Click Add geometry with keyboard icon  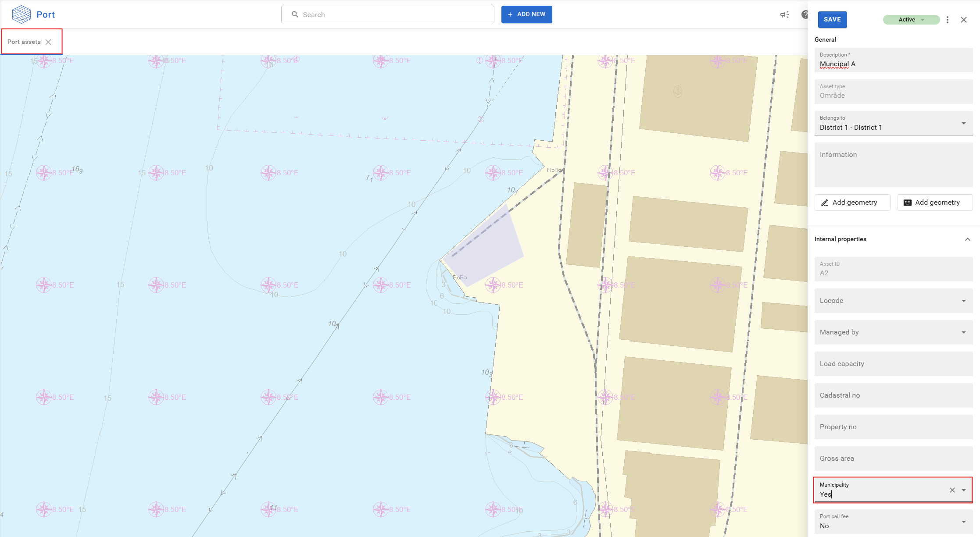coord(935,203)
